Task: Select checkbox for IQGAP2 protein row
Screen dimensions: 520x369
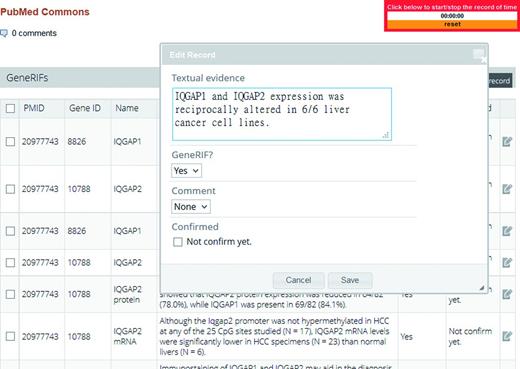Action: click(x=10, y=294)
